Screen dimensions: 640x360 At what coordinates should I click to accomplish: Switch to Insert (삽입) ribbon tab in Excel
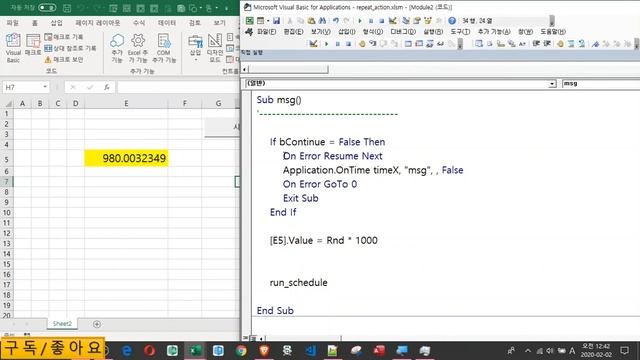tap(56, 23)
